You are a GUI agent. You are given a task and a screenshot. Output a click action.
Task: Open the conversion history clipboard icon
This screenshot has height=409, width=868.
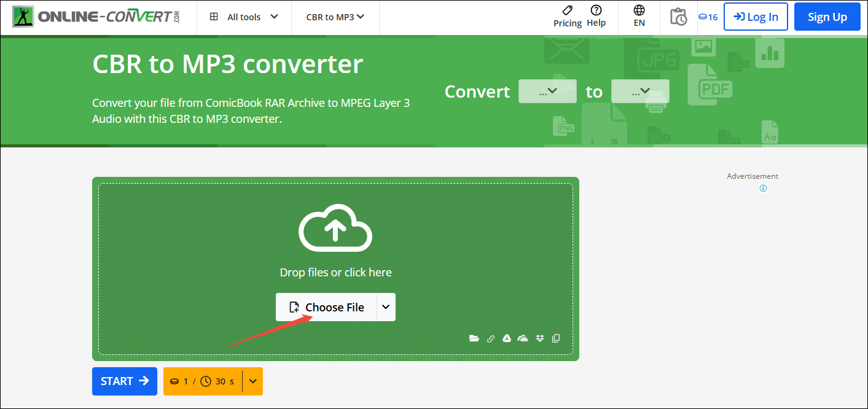click(678, 17)
